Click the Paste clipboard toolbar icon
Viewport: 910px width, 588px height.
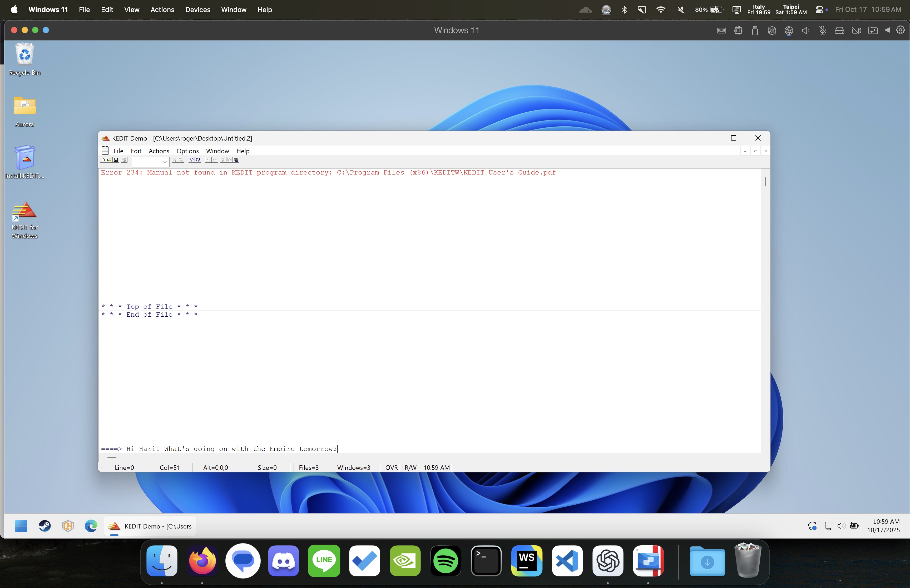[x=236, y=160]
